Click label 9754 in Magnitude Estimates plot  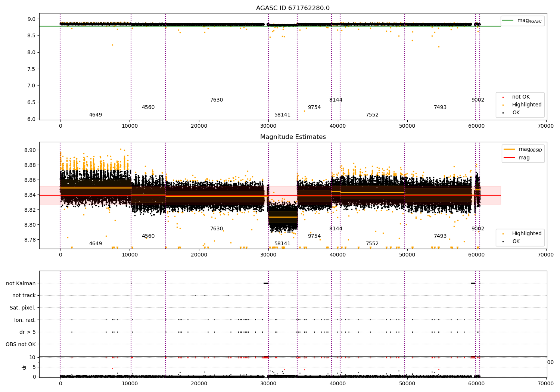pyautogui.click(x=314, y=236)
